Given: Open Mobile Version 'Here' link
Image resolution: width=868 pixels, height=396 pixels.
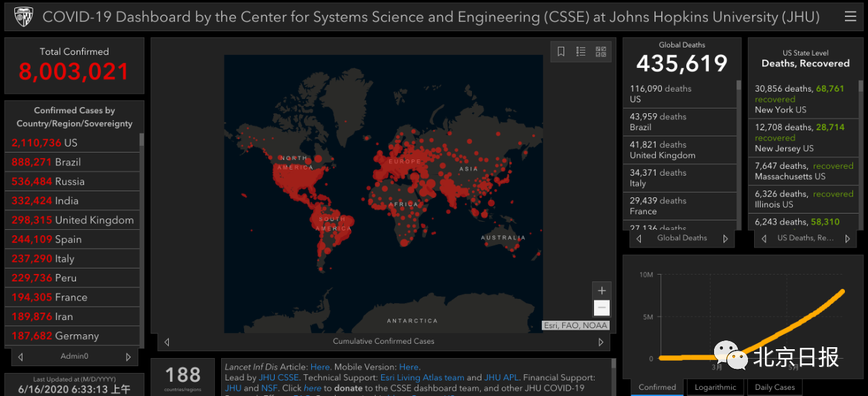Looking at the screenshot, I should coord(408,367).
